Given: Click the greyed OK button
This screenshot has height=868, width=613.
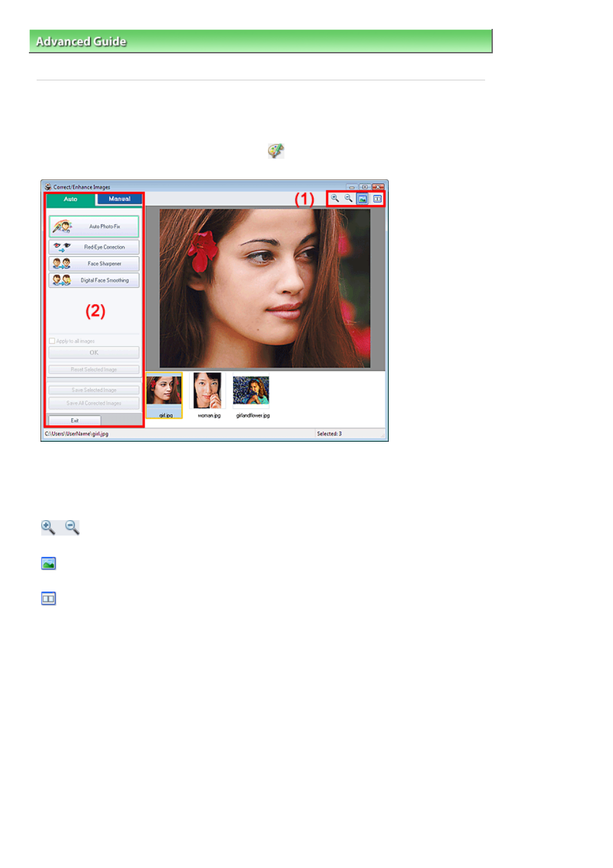Looking at the screenshot, I should [94, 353].
